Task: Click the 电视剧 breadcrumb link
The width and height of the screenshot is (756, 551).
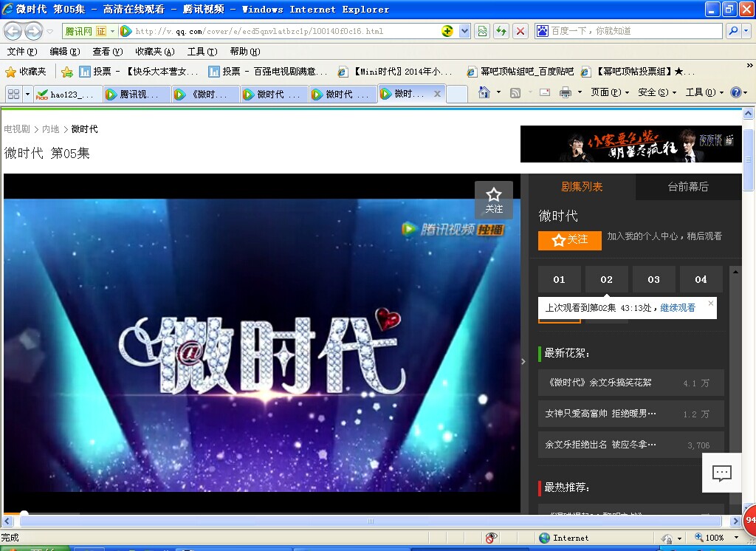Action: 17,129
